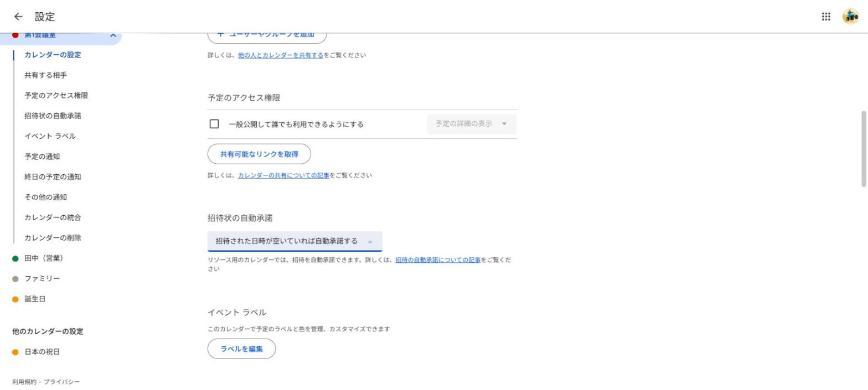868x390 pixels.
Task: Jump to 共有する相手 section
Action: [x=45, y=75]
